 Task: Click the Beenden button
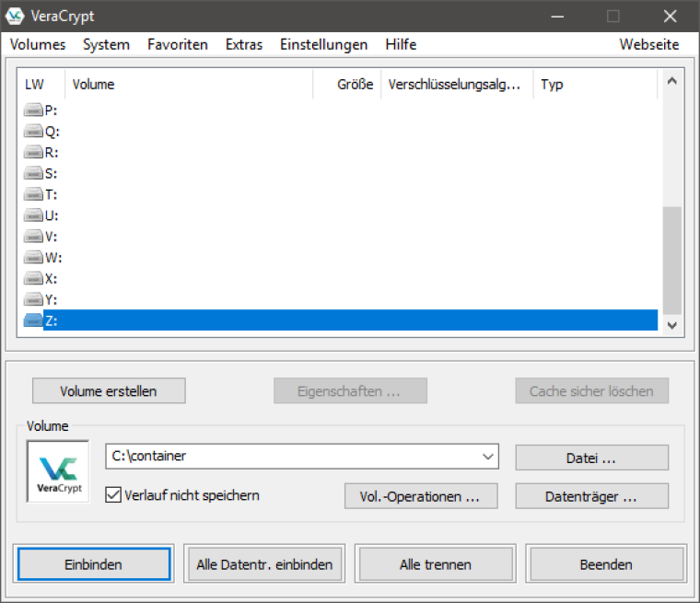coord(606,564)
